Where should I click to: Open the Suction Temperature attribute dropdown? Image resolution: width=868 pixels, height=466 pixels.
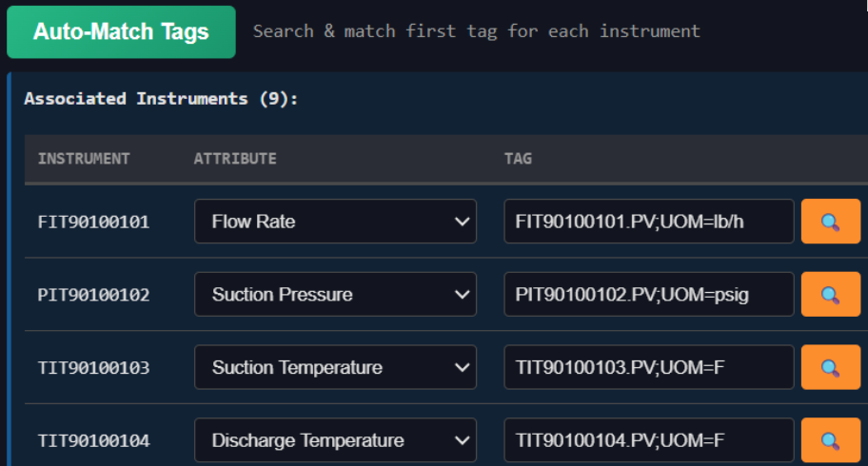(x=335, y=367)
